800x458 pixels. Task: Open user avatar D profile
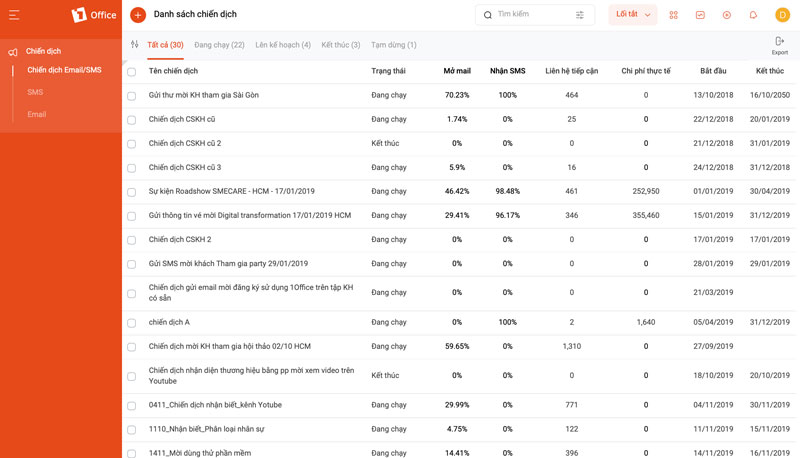pos(782,15)
